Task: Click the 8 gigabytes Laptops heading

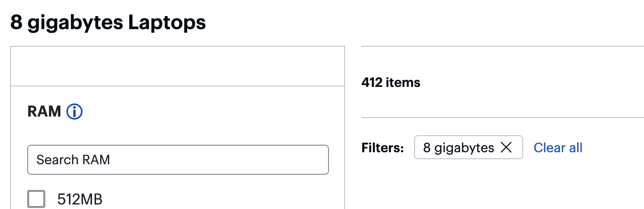Action: [108, 23]
